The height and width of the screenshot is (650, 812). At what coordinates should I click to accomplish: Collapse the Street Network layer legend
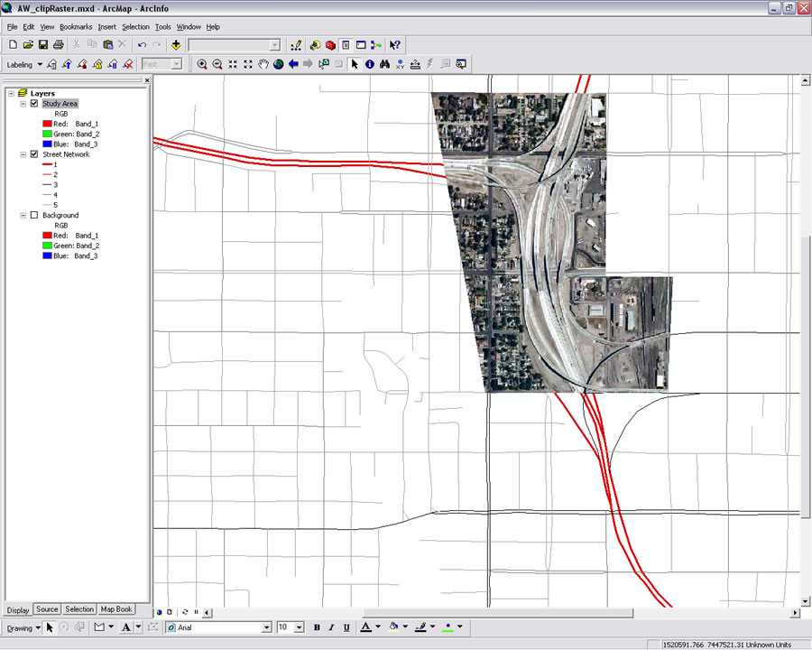[23, 154]
